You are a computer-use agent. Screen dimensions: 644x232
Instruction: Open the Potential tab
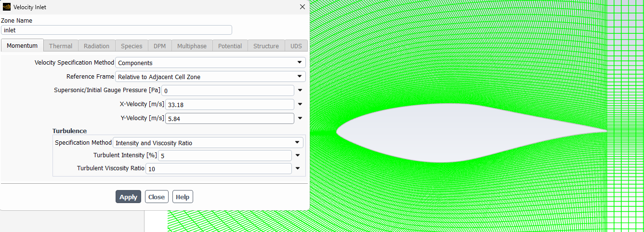230,46
